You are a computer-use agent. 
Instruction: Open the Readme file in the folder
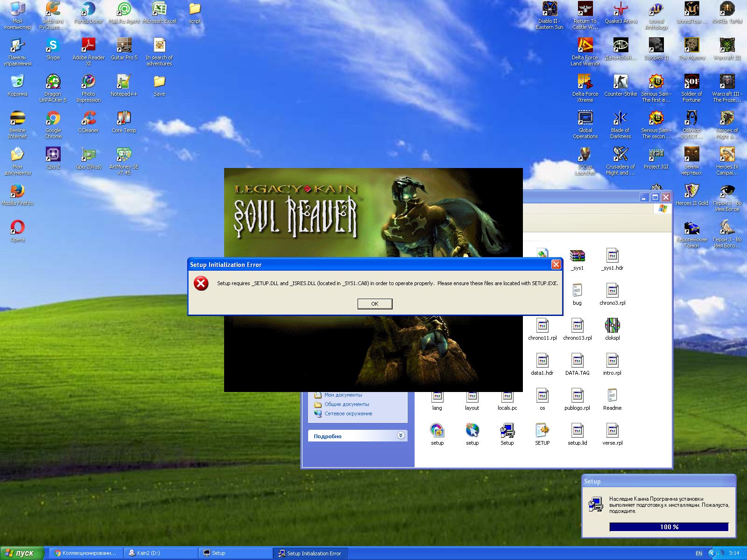[612, 396]
